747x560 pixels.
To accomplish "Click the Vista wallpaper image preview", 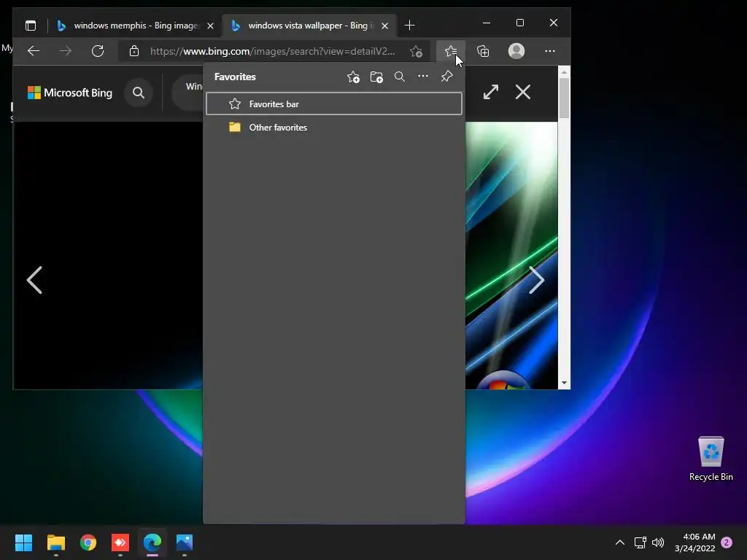I will tap(511, 255).
